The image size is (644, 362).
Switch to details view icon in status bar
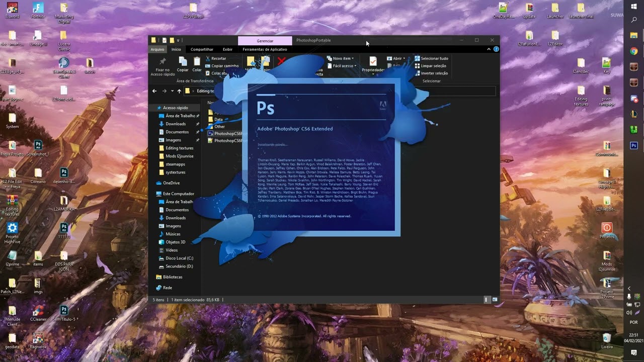[x=486, y=300]
